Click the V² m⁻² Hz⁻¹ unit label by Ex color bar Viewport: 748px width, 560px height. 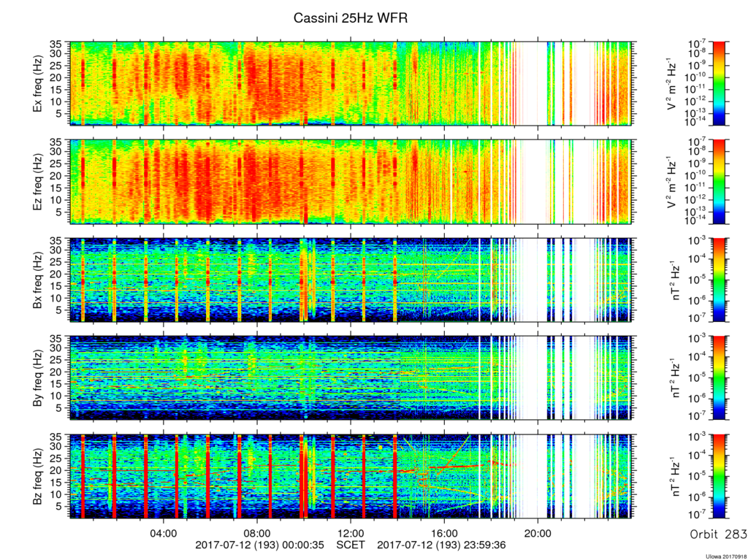click(673, 84)
